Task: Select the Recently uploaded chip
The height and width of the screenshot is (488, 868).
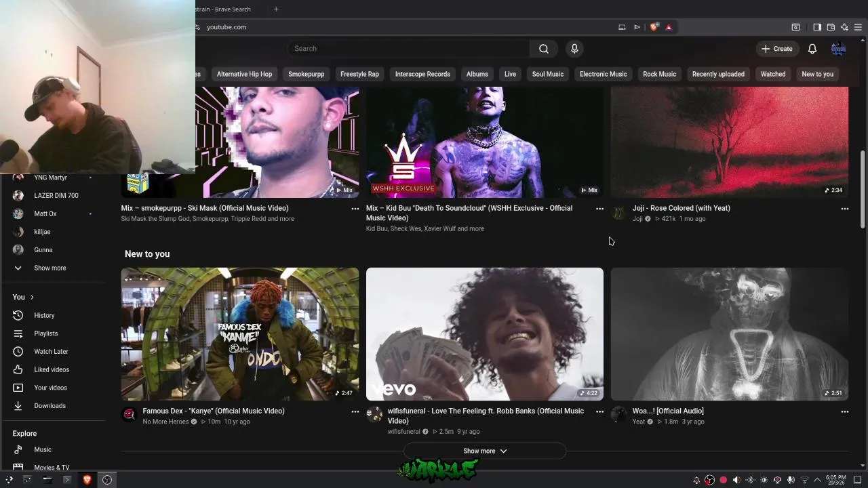Action: 718,74
